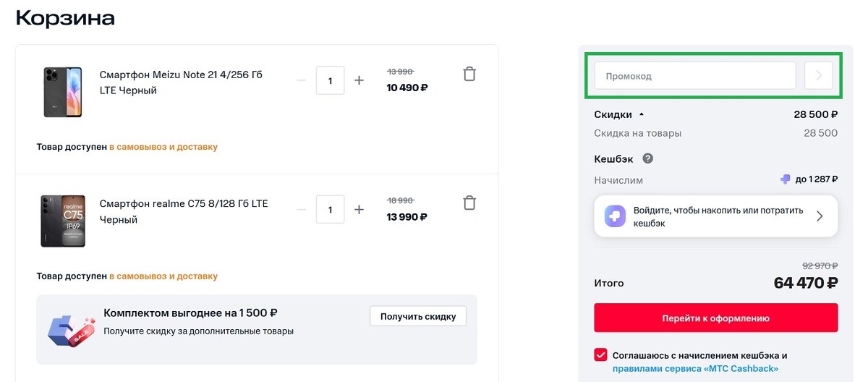Click Meizu pickup and delivery link

pos(163,147)
